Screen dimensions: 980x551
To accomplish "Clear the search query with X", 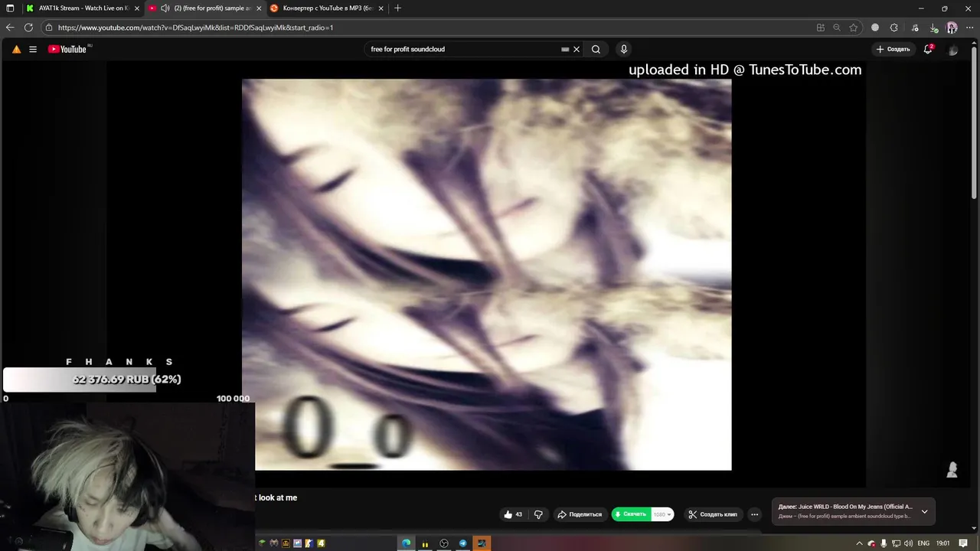I will [577, 49].
